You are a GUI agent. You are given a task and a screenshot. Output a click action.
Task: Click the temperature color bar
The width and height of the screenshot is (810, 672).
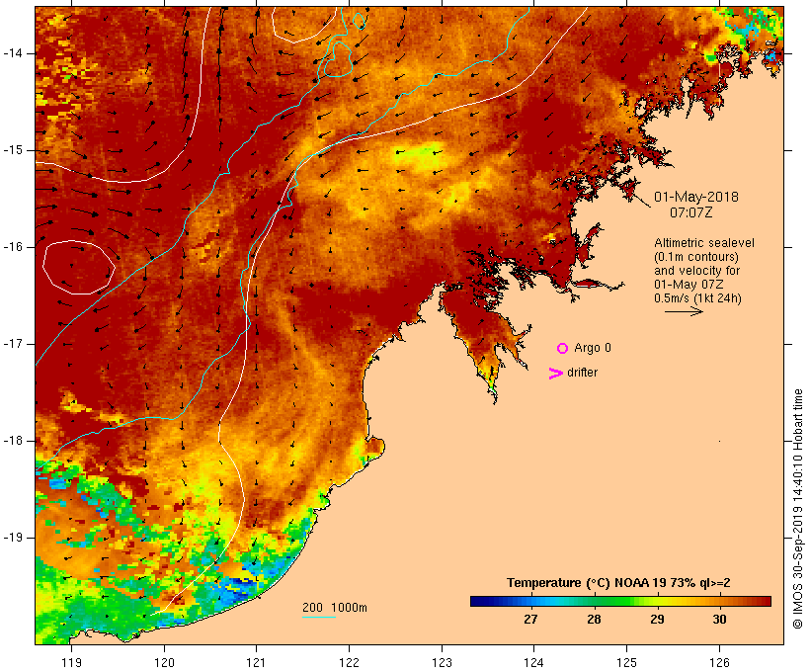pos(620,601)
